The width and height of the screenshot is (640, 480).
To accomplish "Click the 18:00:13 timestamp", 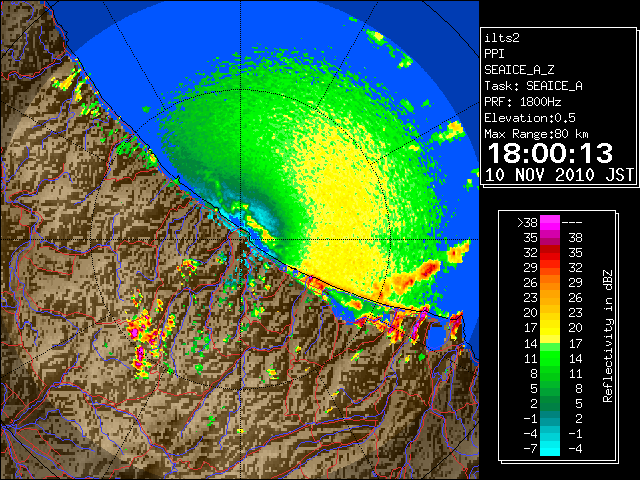I will (550, 153).
